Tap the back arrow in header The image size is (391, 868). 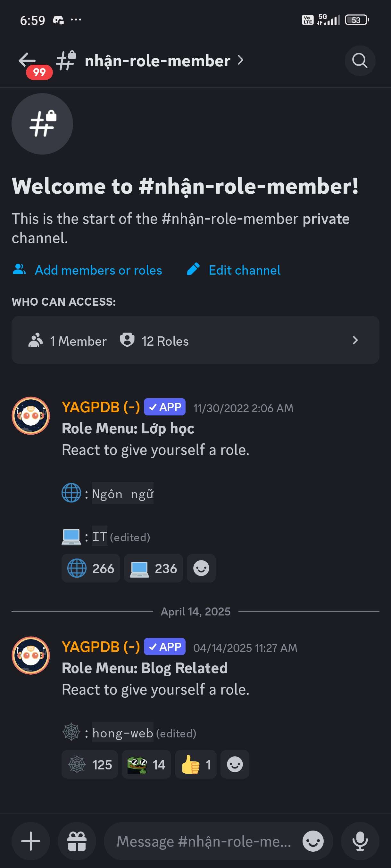(x=27, y=61)
